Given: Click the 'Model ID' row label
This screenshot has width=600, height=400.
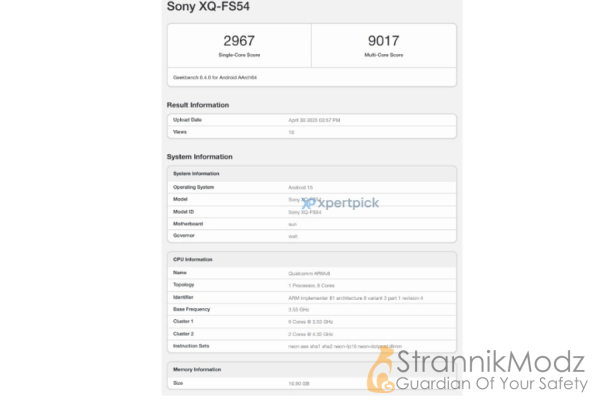Looking at the screenshot, I should (183, 212).
